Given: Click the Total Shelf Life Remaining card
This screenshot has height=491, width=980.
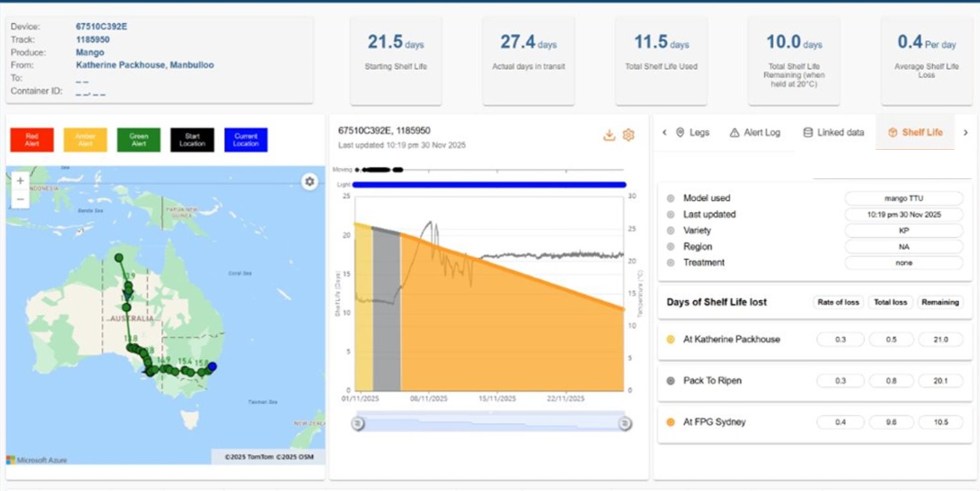Looking at the screenshot, I should click(x=794, y=61).
